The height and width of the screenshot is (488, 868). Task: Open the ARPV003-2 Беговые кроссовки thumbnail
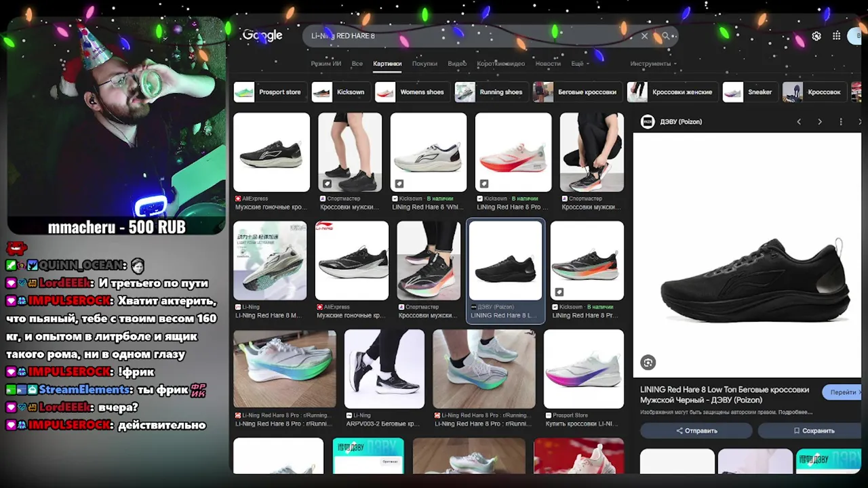[x=384, y=369]
